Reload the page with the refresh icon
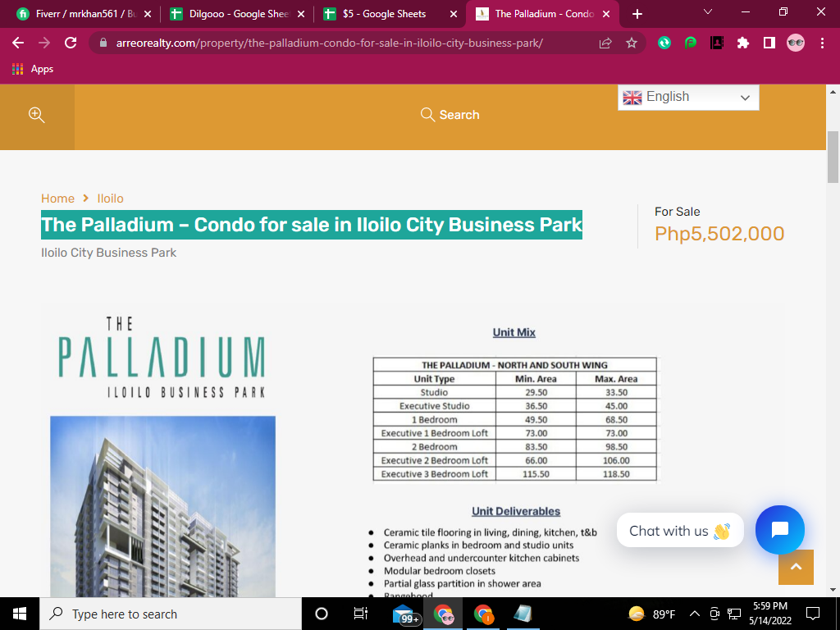 71,43
